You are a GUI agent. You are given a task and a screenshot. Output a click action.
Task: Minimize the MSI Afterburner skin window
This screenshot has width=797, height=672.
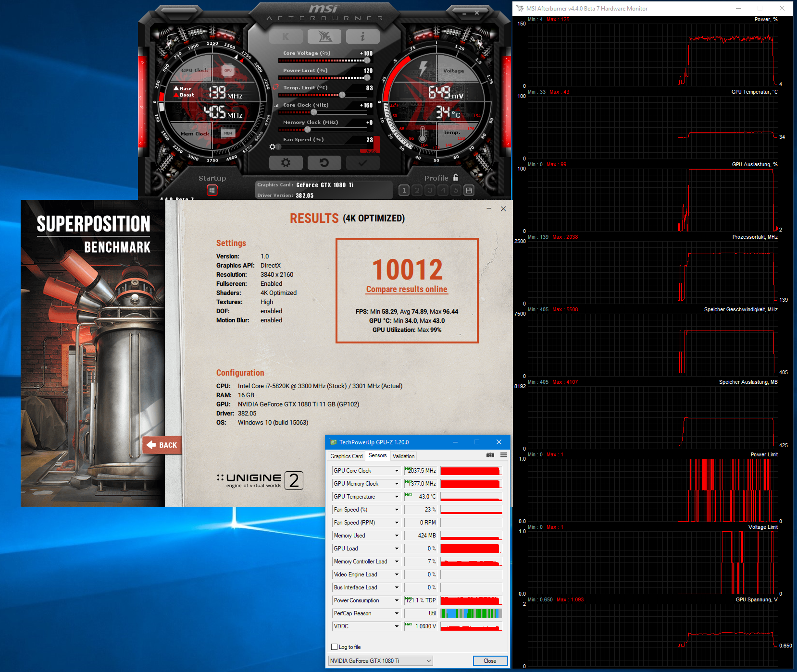(x=464, y=13)
